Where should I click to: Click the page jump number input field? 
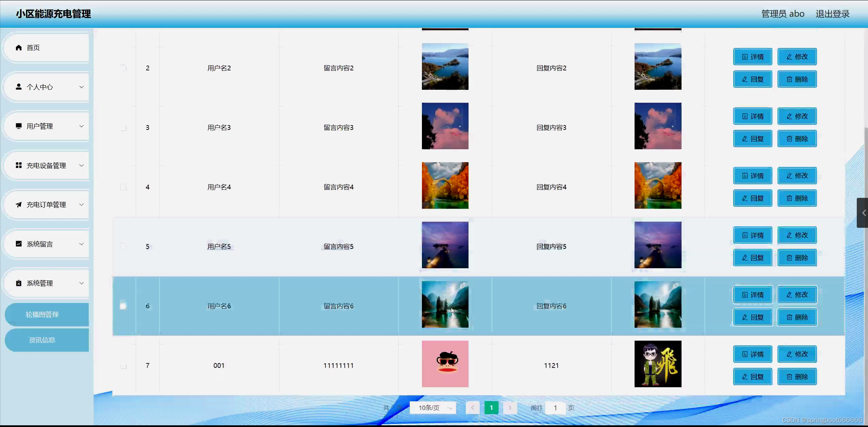coord(555,408)
